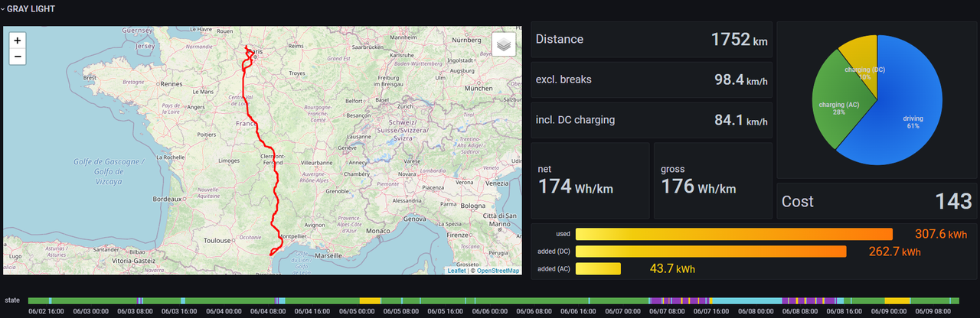Open the Leaflet attribution link
This screenshot has width=980, height=318.
(456, 271)
